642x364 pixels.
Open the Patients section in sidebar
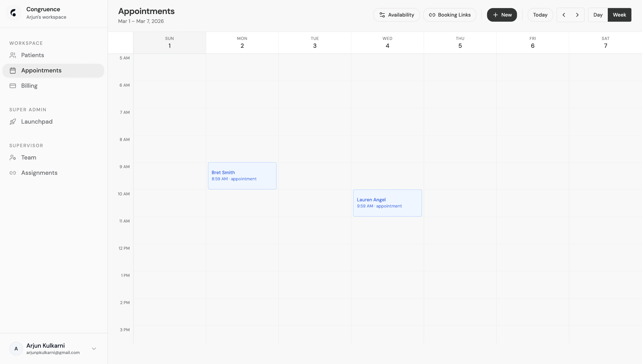[x=32, y=55]
